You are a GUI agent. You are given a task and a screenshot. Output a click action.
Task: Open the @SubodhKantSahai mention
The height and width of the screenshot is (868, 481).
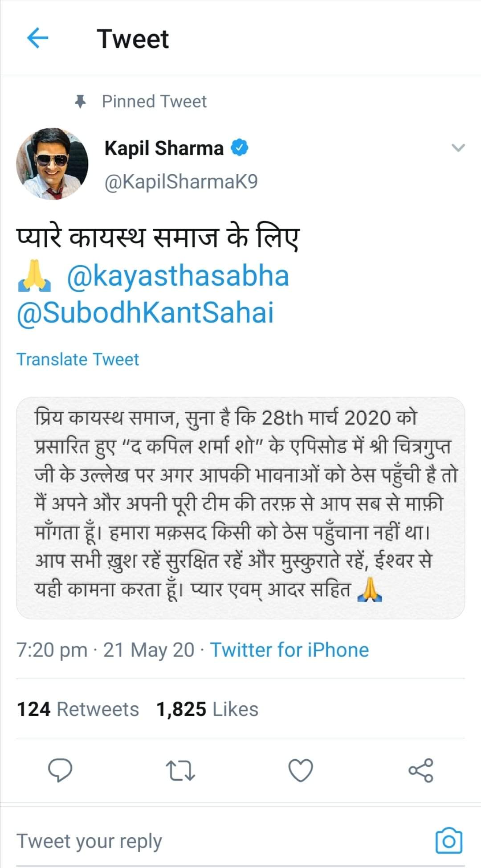click(145, 313)
